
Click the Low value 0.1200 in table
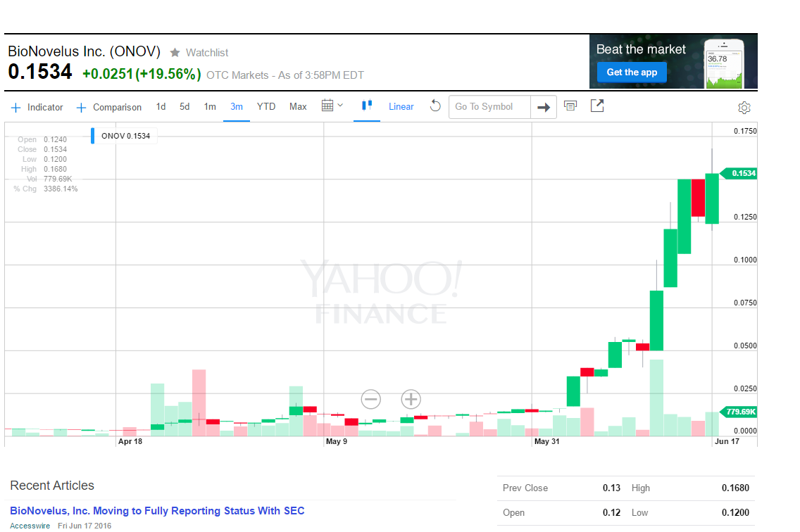(x=735, y=512)
